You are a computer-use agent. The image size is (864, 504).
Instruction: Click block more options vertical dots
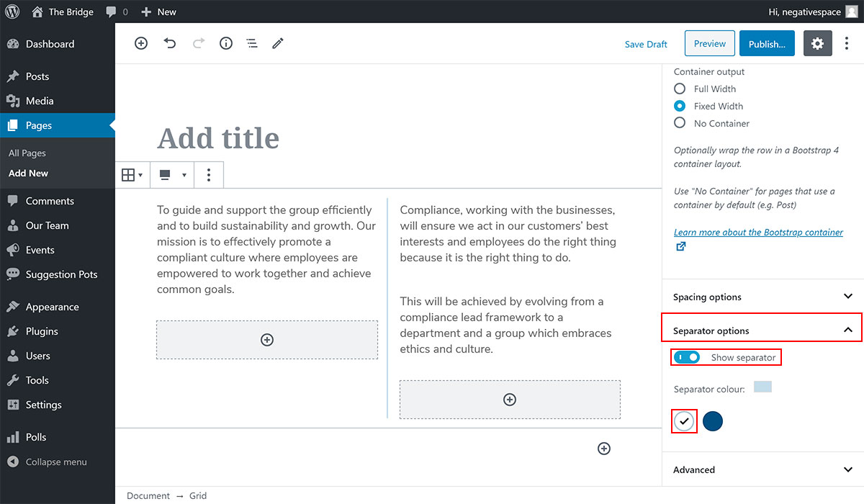209,175
